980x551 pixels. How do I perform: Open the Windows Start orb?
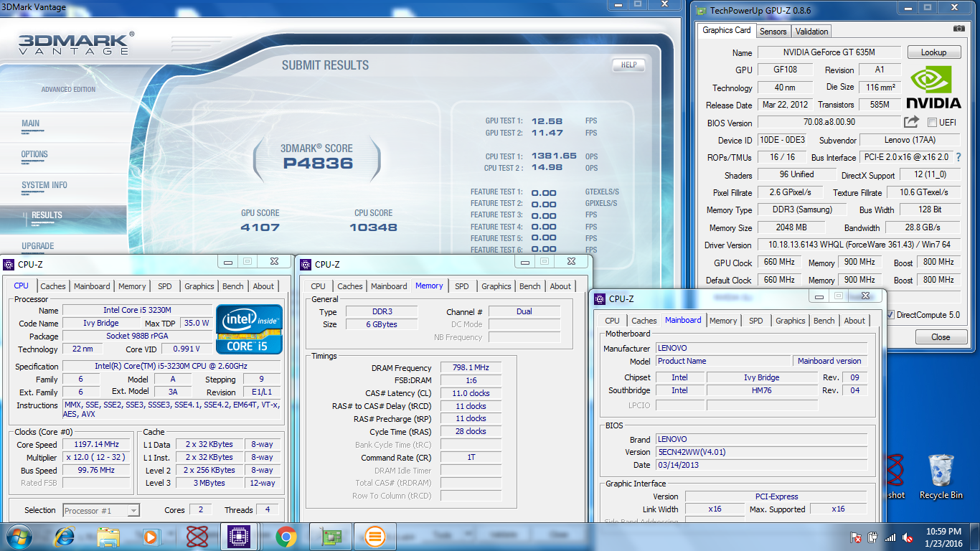(x=18, y=536)
